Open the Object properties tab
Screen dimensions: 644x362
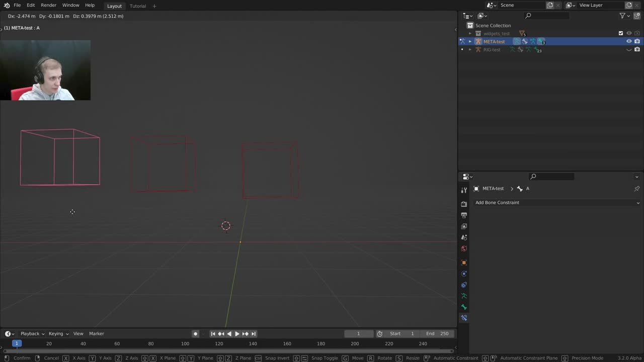click(464, 262)
